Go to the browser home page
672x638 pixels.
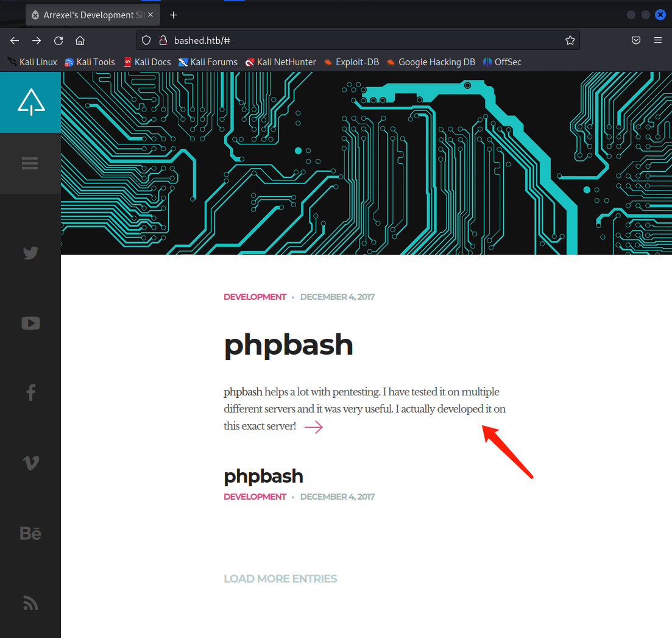click(80, 40)
